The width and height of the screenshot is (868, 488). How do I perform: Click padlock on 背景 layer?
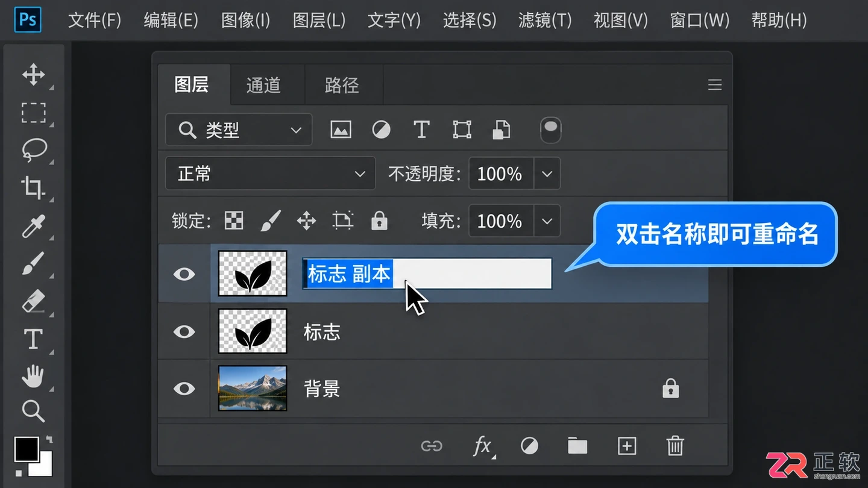[x=670, y=389]
